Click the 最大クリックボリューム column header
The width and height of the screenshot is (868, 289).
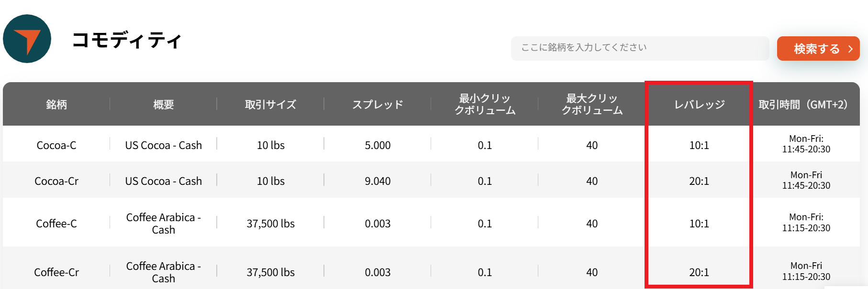pyautogui.click(x=592, y=104)
